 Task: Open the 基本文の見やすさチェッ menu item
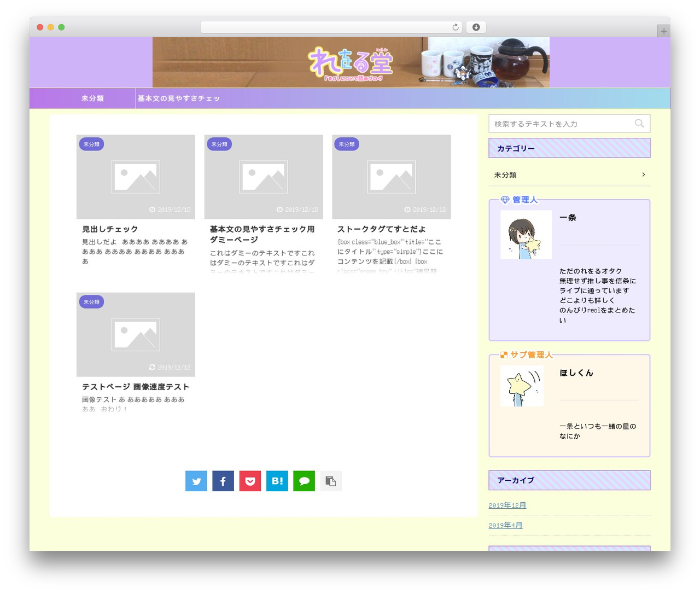pyautogui.click(x=178, y=98)
